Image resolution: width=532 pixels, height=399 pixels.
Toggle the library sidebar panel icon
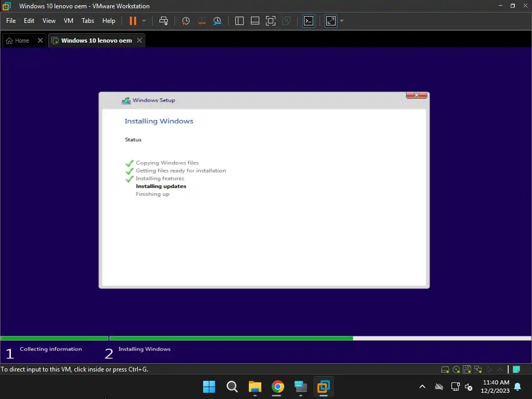point(239,21)
